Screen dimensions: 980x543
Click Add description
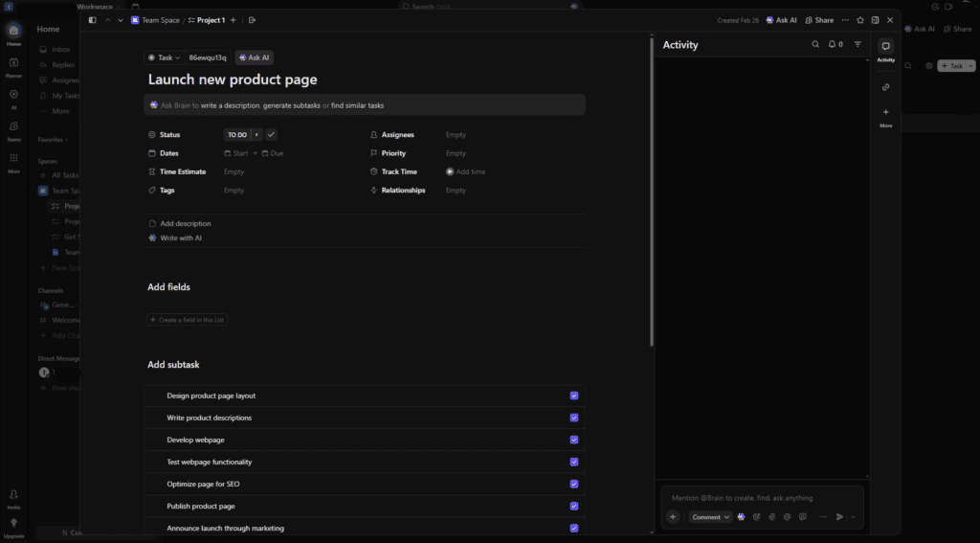click(180, 223)
